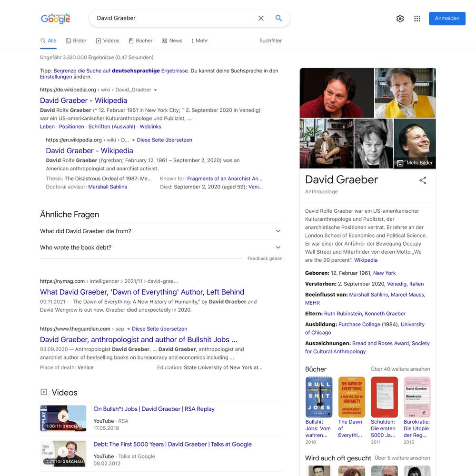This screenshot has width=476, height=476.
Task: Open Marshall Sahlins link under Beeinflusst von
Action: 368,295
